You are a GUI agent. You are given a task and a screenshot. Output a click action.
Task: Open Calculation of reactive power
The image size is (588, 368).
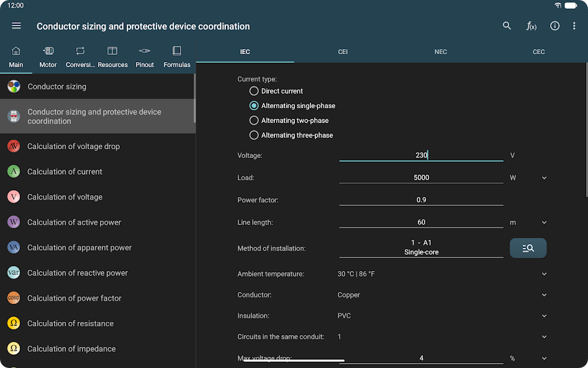[97, 273]
